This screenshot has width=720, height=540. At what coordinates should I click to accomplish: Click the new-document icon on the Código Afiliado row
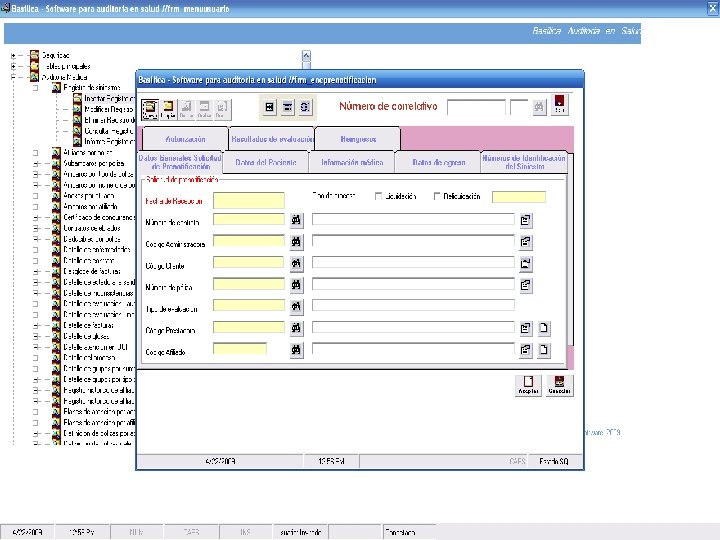pos(544,350)
